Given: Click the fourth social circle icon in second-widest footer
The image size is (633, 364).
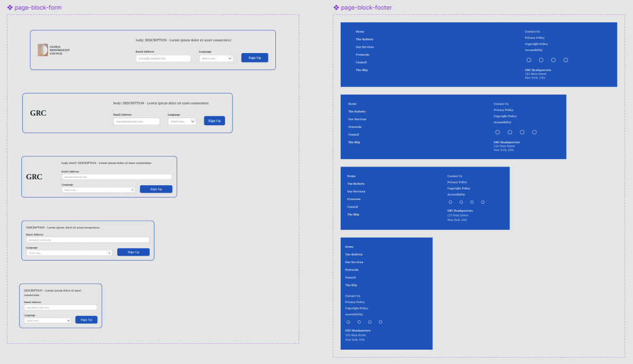Looking at the screenshot, I should [534, 132].
